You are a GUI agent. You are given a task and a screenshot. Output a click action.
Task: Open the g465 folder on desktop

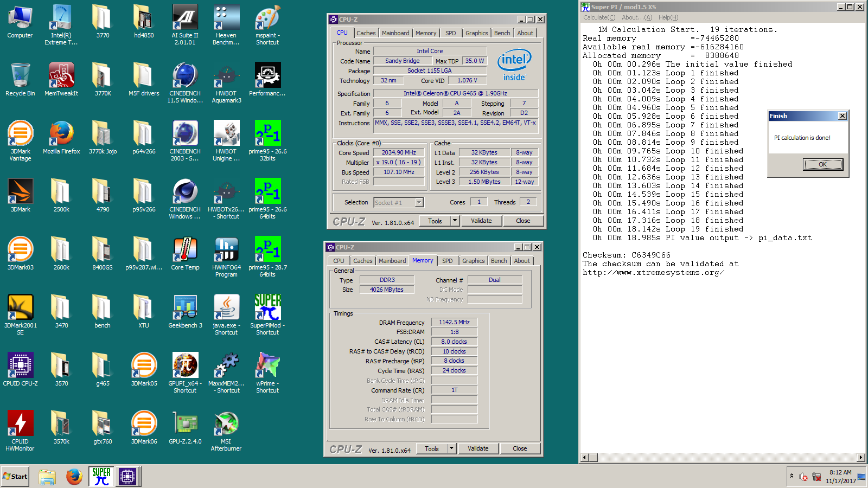[103, 369]
